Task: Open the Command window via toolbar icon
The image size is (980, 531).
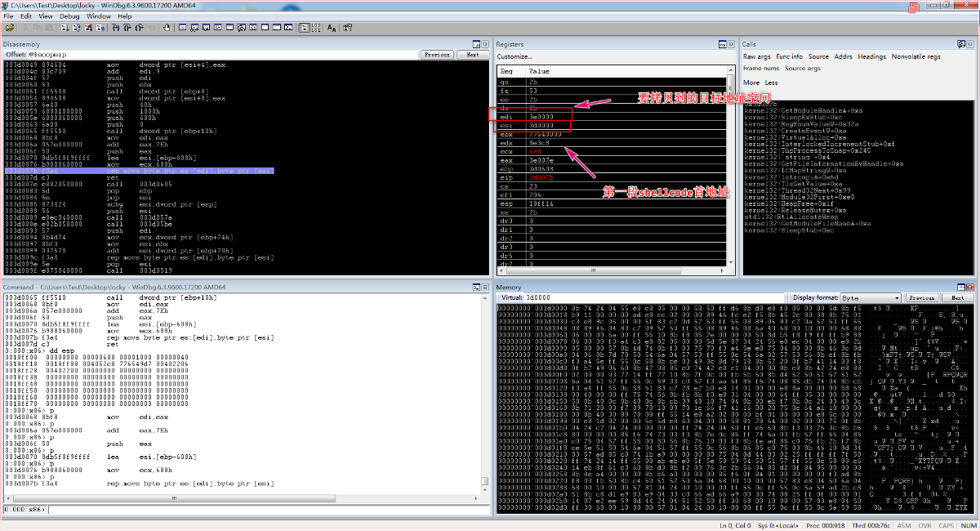Action: [x=182, y=28]
